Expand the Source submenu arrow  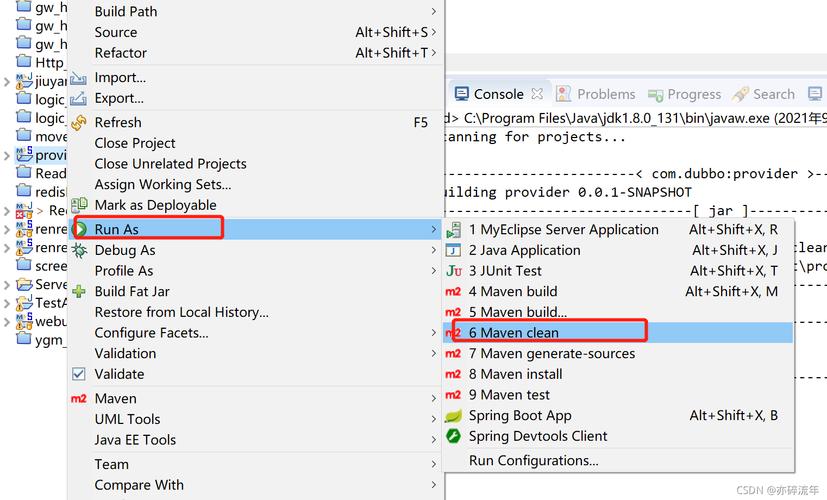[434, 32]
